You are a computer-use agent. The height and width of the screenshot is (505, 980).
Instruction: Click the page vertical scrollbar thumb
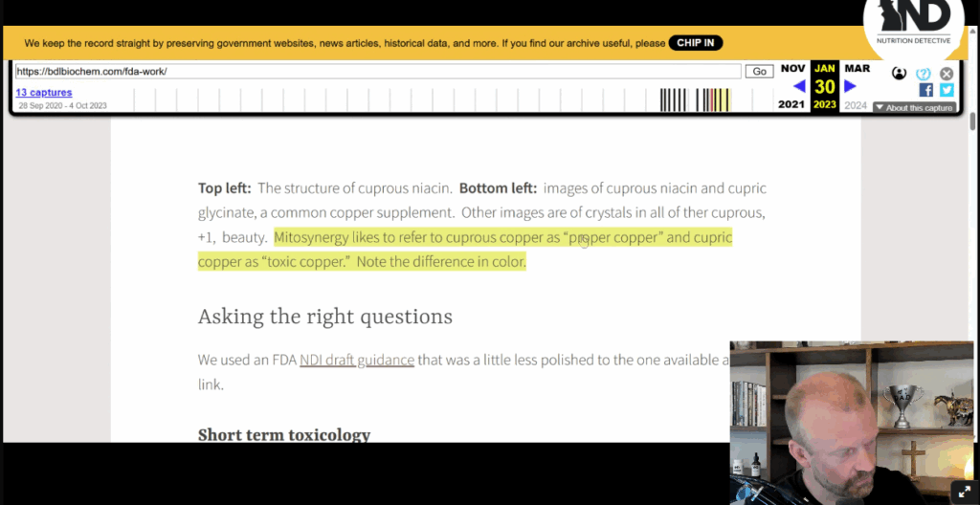(973, 121)
